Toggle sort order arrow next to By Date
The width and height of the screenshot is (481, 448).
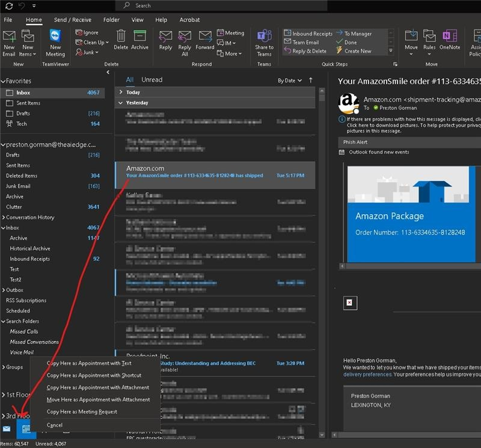311,80
